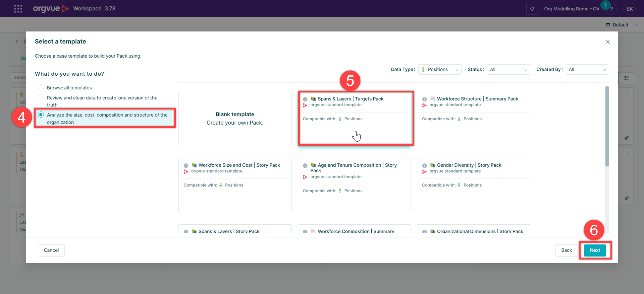
Task: Click Workspace 3.78 label in header
Action: tap(94, 9)
